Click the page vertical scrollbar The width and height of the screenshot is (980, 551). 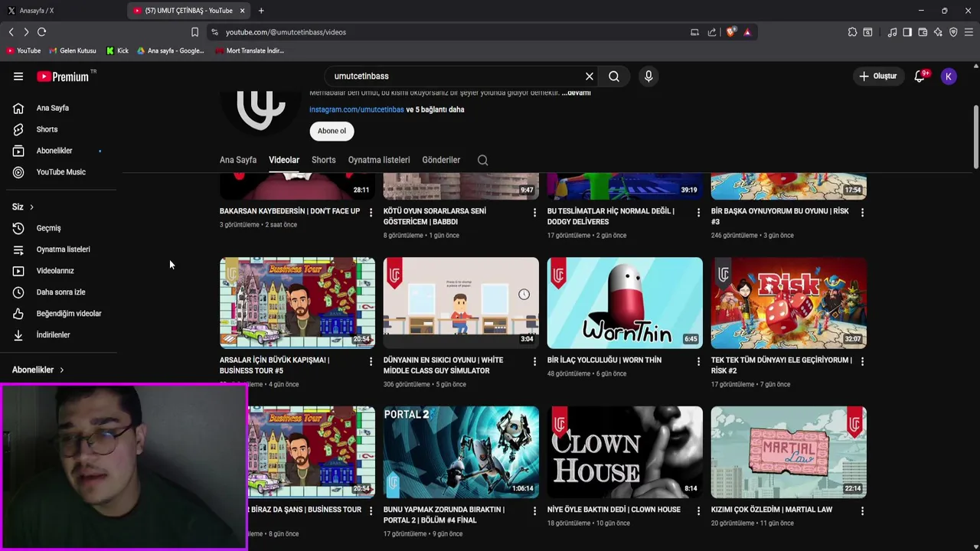pyautogui.click(x=975, y=138)
